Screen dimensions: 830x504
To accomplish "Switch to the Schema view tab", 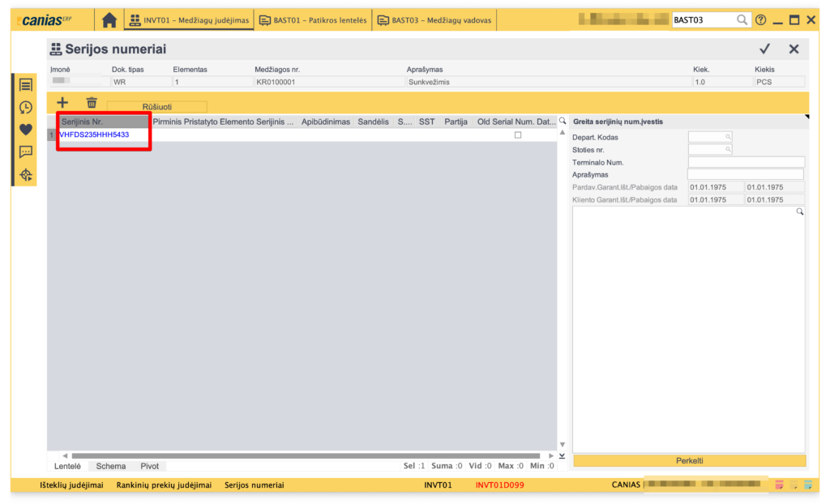I will tap(111, 466).
